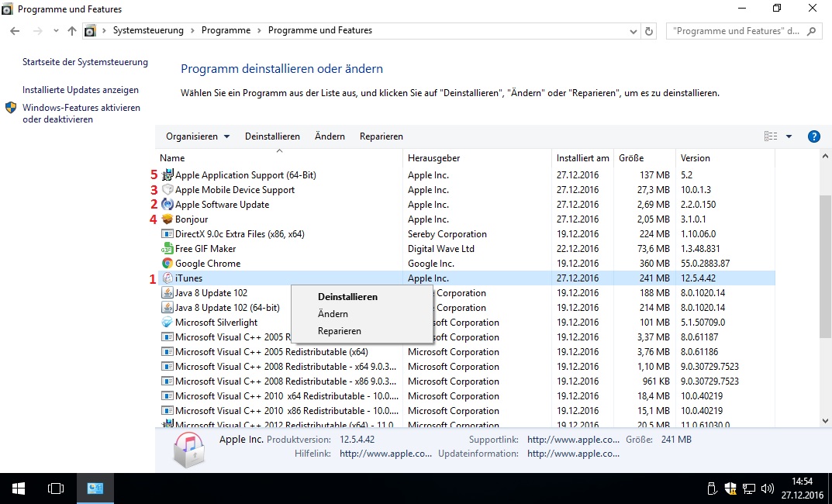Screen dimensions: 832x504
Task: Expand the view options dropdown arrow
Action: point(789,136)
